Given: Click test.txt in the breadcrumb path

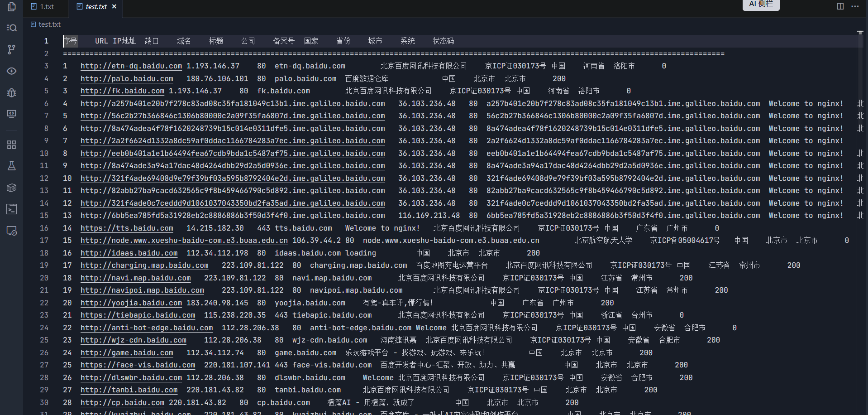Looking at the screenshot, I should click(x=49, y=24).
